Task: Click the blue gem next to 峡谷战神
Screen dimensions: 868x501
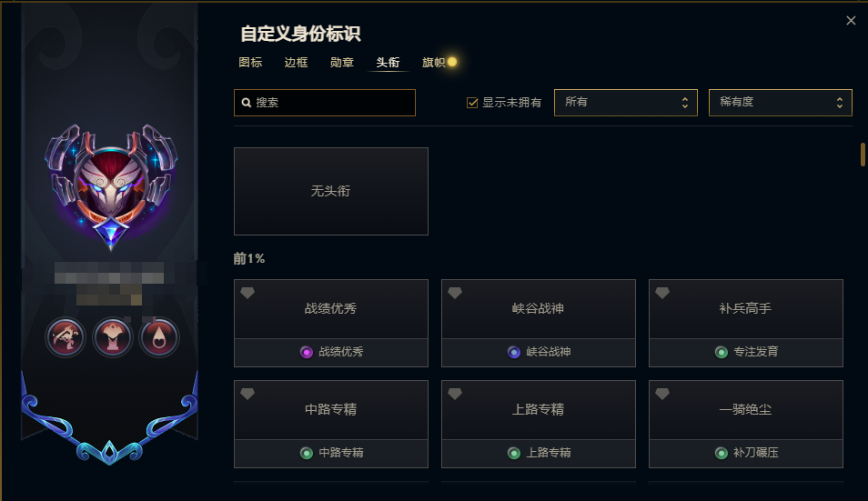Action: click(x=514, y=352)
